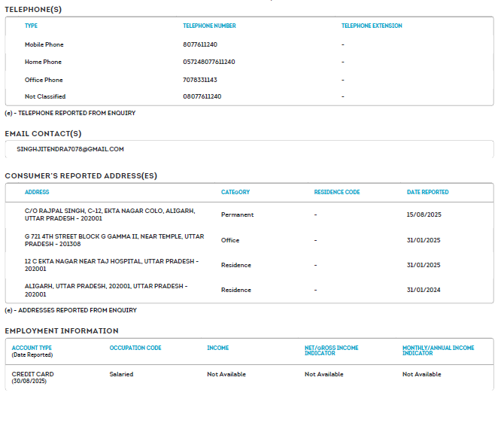Screen dimensions: 504x423
Task: Click the Monthly/Annual Income Indicator header
Action: [438, 351]
